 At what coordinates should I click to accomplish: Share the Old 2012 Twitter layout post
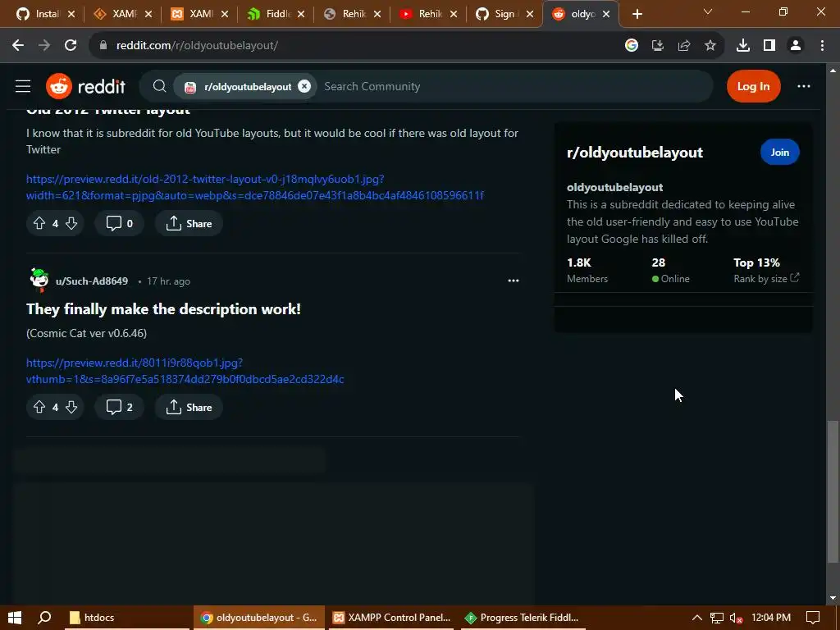(x=189, y=223)
